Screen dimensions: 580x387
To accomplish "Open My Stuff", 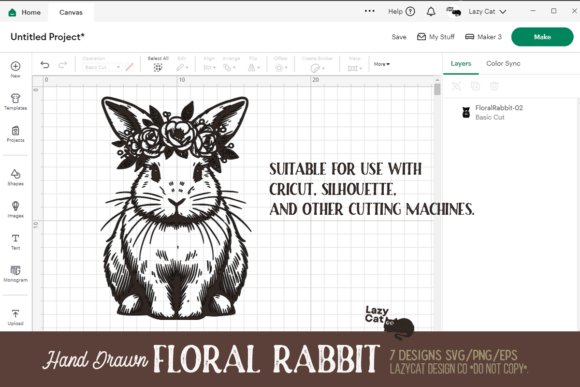I will (x=436, y=37).
